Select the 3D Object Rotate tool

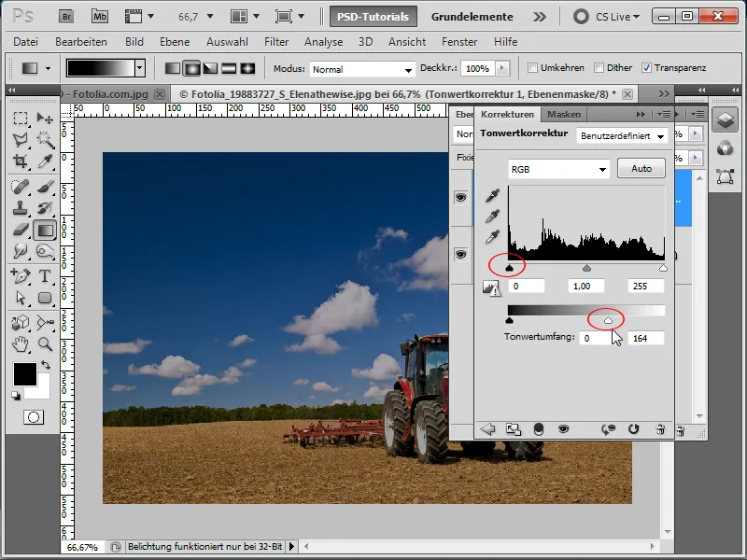(x=20, y=322)
